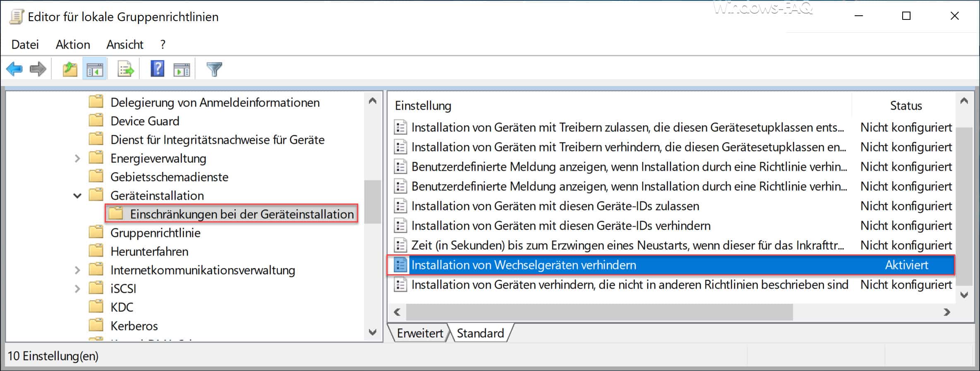Click the Herunterfahren folder icon
Image resolution: width=980 pixels, height=371 pixels.
click(96, 251)
